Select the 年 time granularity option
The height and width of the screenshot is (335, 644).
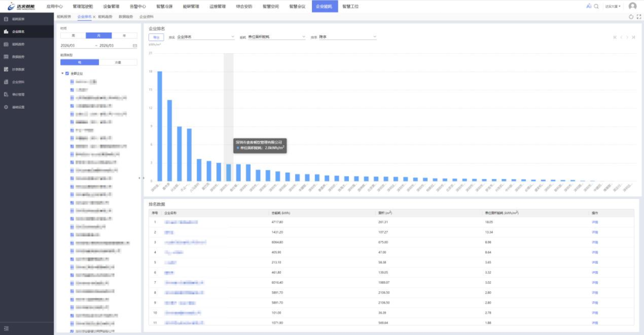[x=124, y=36]
